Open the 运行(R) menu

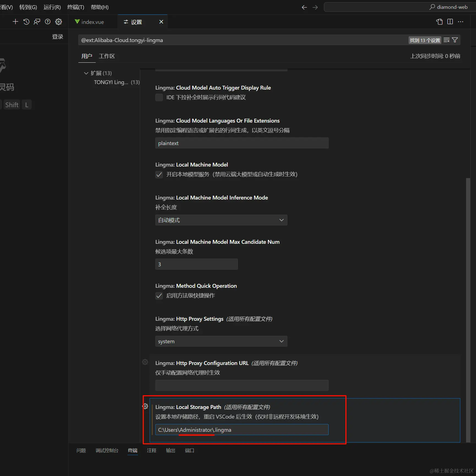click(52, 7)
